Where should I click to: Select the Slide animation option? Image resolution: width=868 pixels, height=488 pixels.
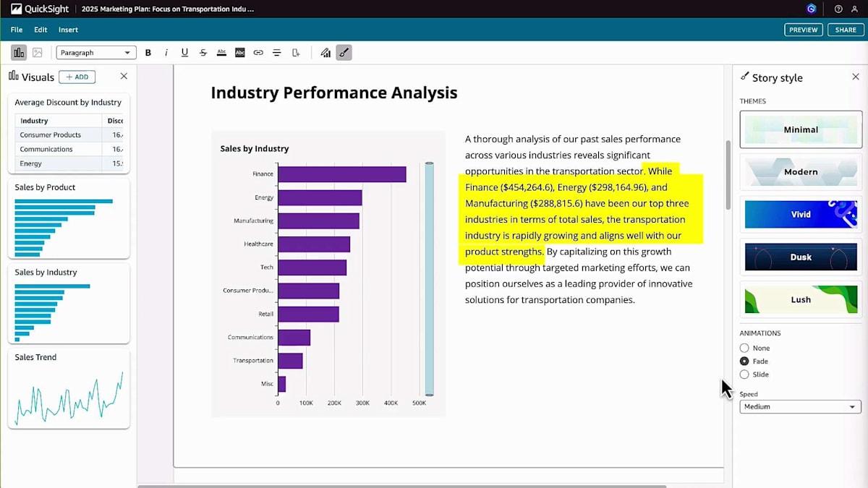(x=744, y=374)
